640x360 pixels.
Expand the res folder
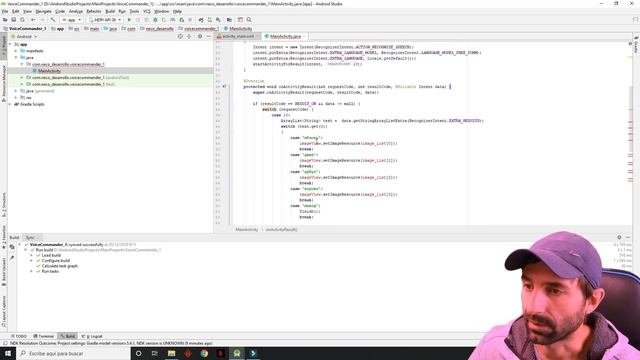tap(16, 98)
